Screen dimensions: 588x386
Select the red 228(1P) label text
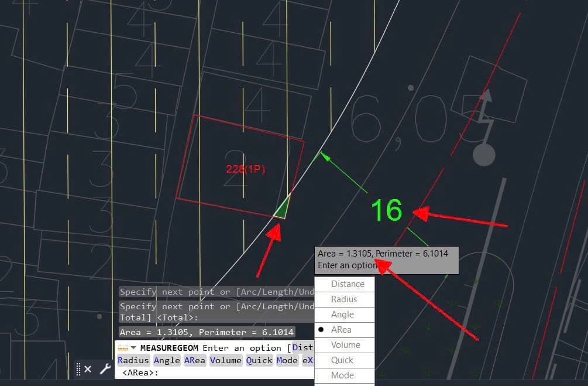tap(246, 169)
